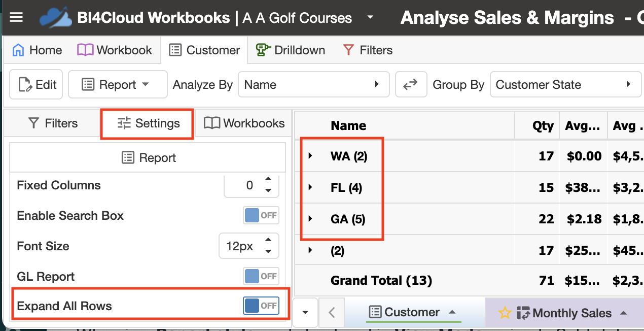Open the top Filters tab
The width and height of the screenshot is (644, 331).
(368, 50)
